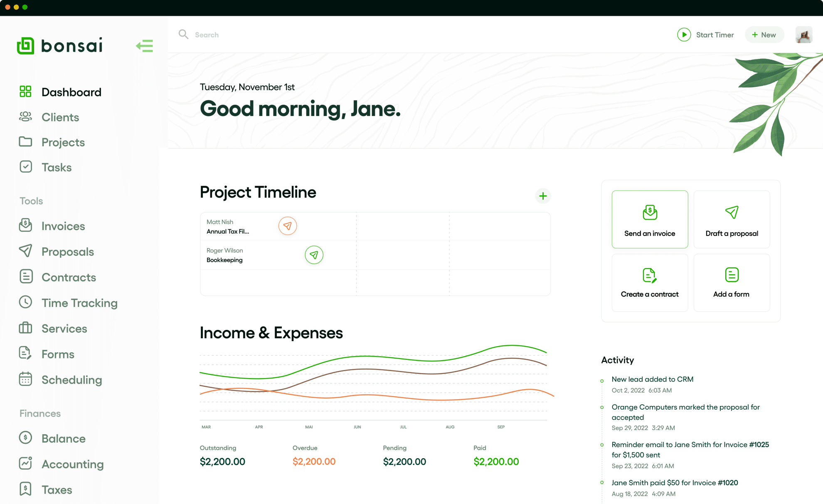
Task: Click the Start Timer play button
Action: [x=684, y=34]
